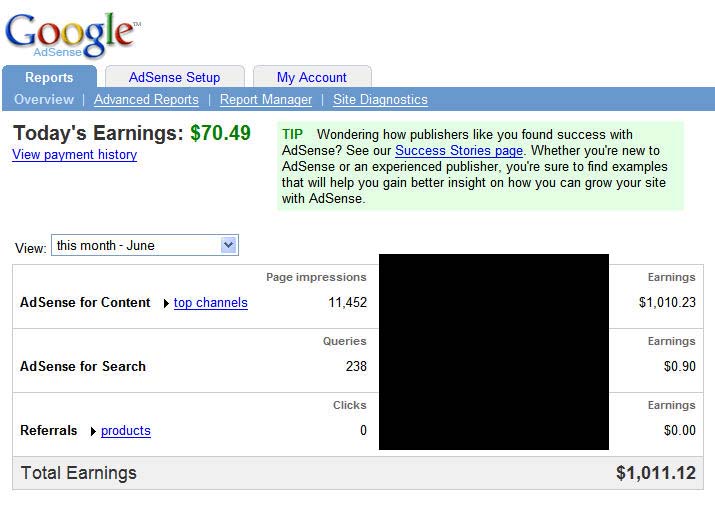Click the Google AdSense logo
The height and width of the screenshot is (505, 715).
73,35
